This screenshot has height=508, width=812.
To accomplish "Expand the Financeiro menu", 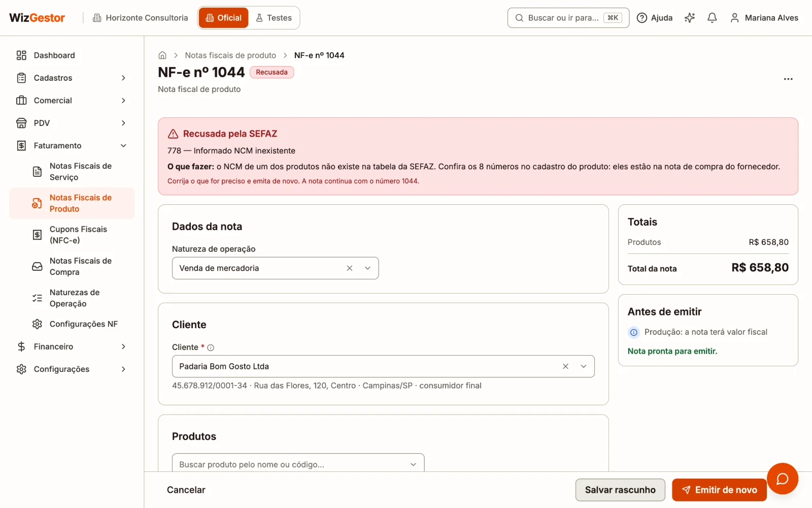I will (72, 346).
